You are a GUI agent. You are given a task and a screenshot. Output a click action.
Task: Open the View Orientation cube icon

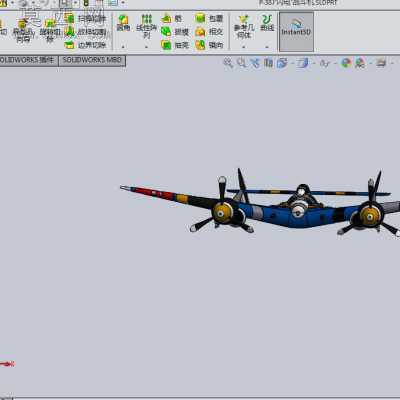tap(282, 63)
